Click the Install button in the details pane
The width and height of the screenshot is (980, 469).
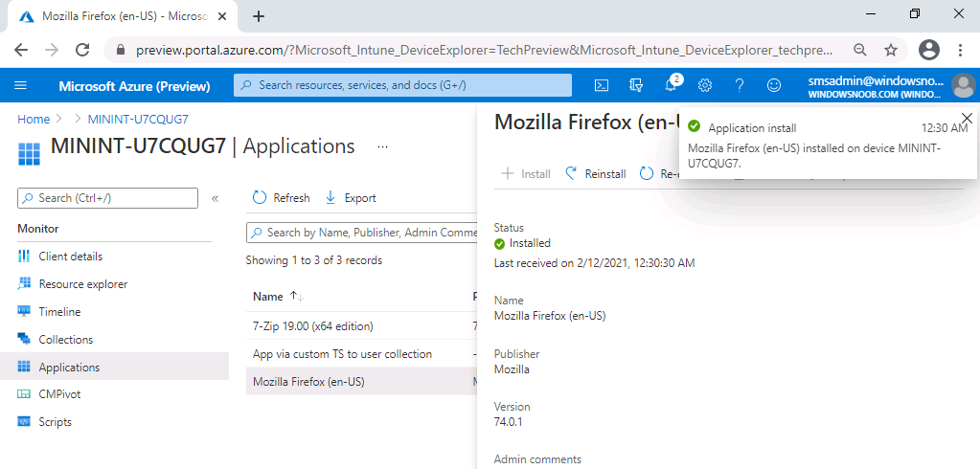(x=526, y=173)
